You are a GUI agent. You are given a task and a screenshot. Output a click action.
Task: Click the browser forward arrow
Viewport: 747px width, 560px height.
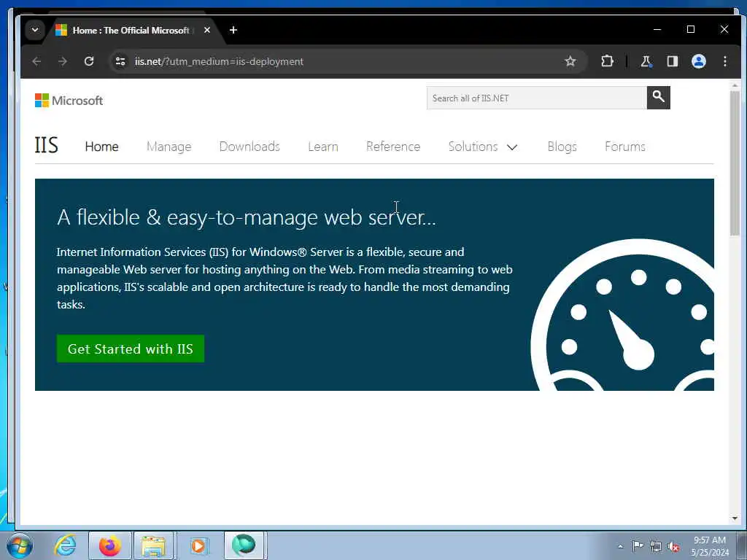[63, 61]
